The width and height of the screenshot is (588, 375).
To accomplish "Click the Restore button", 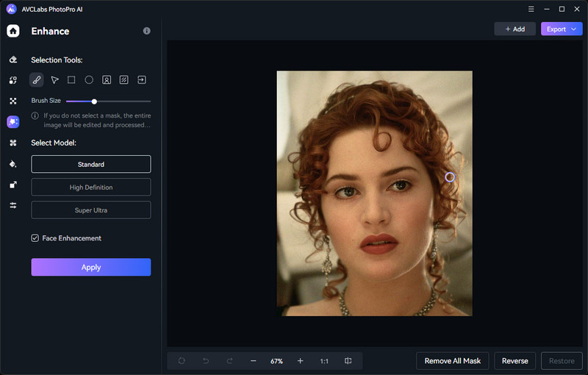I will tap(562, 361).
